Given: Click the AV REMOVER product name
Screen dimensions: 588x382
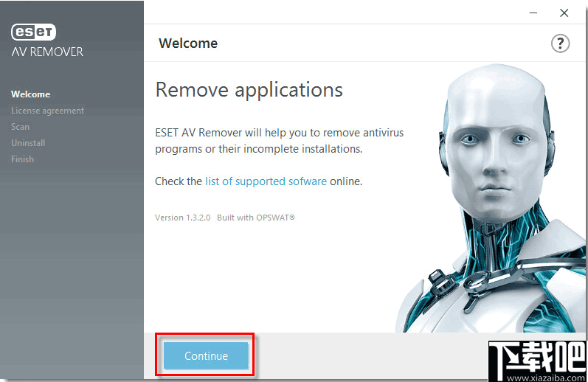Looking at the screenshot, I should pos(47,52).
